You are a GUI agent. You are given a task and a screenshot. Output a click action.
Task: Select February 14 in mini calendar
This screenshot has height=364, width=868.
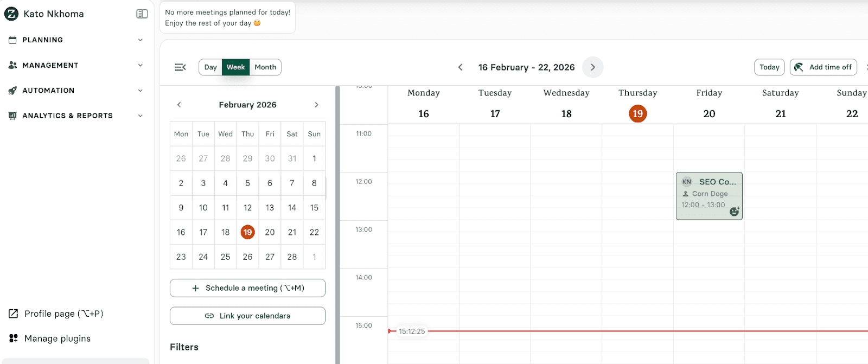(292, 208)
